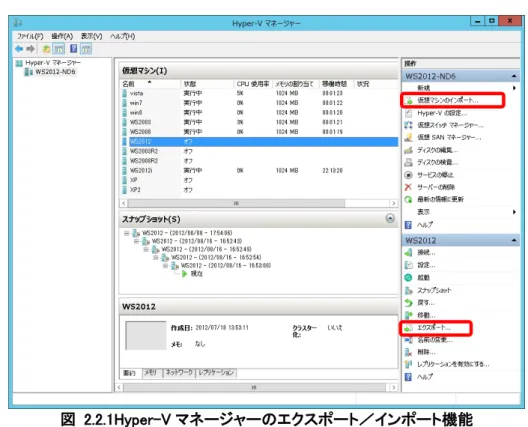
Task: Select the win7 virtual machine row
Action: pos(259,103)
